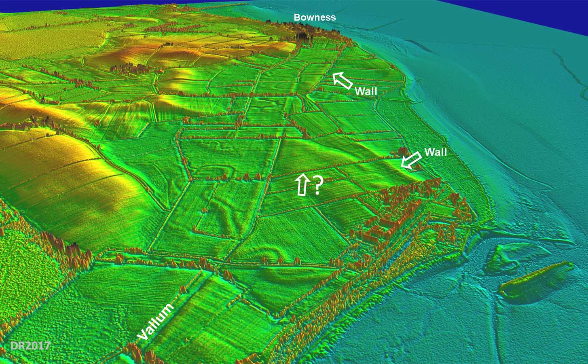Image resolution: width=588 pixels, height=364 pixels.
Task: Click the upper Wall label near Bowness
Action: [x=366, y=91]
